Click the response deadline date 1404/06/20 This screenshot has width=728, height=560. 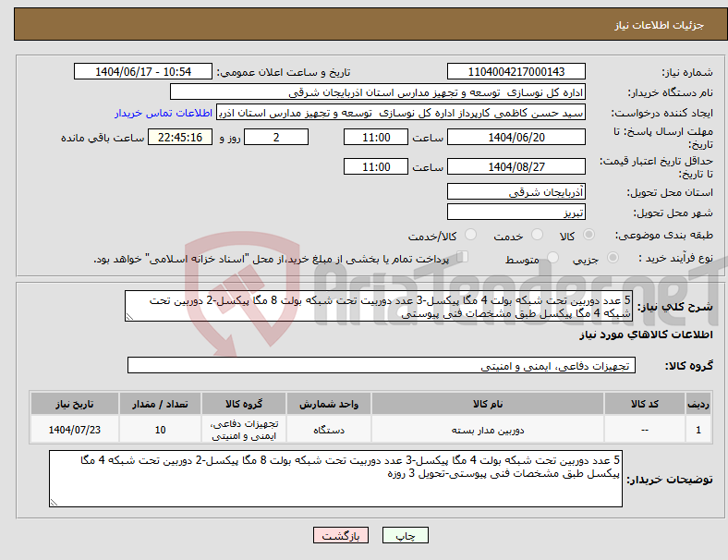pos(516,137)
